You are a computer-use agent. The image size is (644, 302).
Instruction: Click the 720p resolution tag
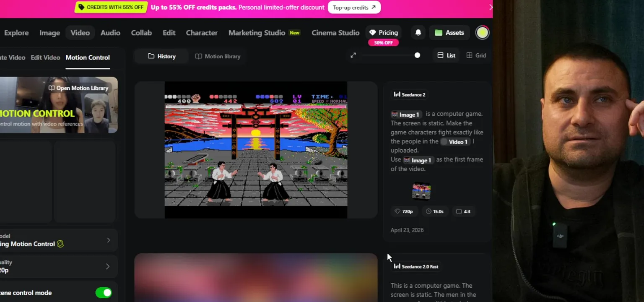[404, 211]
